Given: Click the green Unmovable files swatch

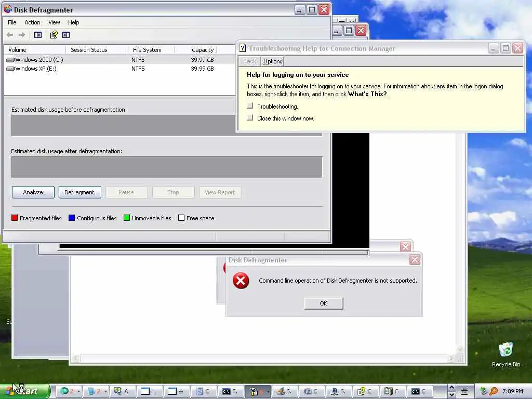Looking at the screenshot, I should pos(127,218).
